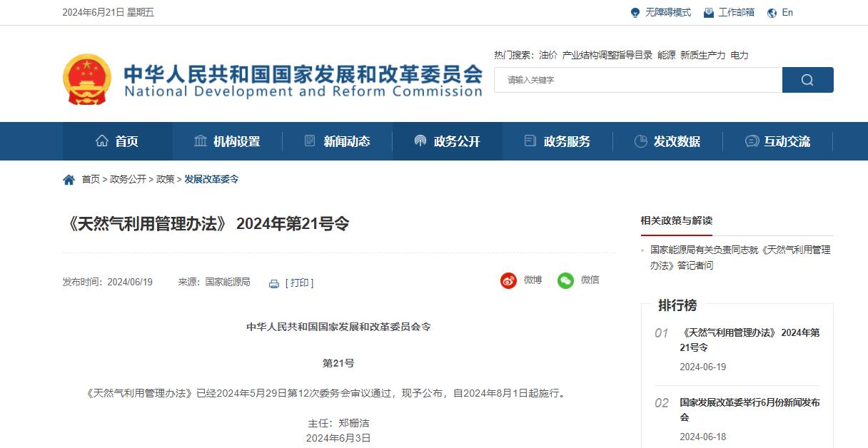Click the WeChat share icon
The height and width of the screenshot is (448, 868).
[565, 280]
